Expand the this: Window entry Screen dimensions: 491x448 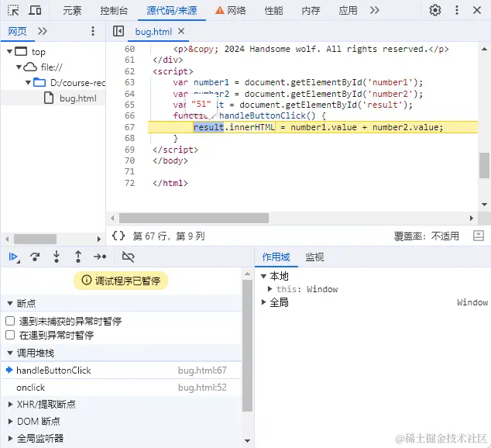point(270,289)
